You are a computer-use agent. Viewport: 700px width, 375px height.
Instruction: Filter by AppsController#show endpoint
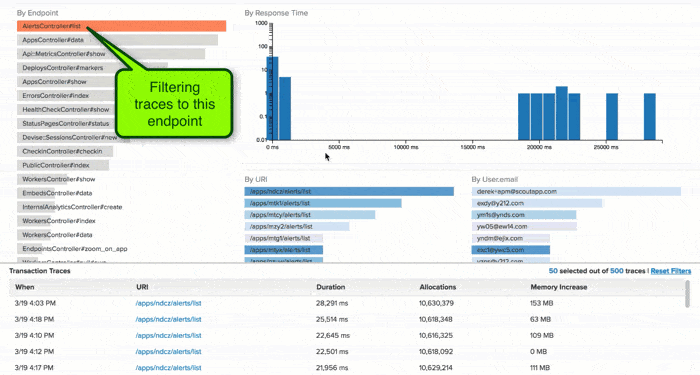click(66, 82)
